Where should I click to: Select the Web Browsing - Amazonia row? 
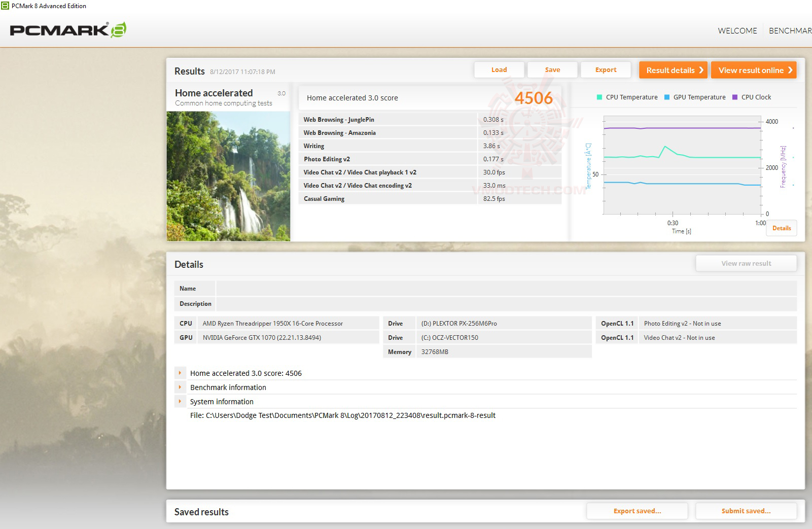click(430, 133)
